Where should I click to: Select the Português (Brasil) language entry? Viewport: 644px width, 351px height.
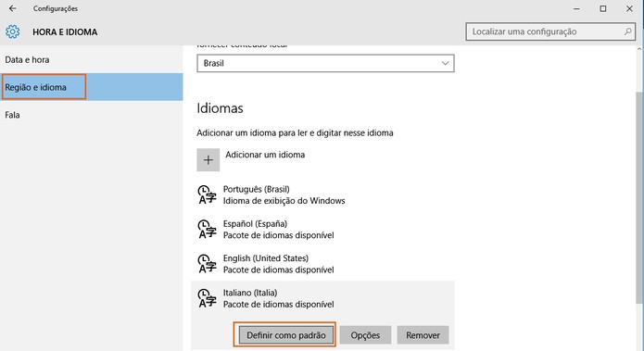click(x=322, y=194)
